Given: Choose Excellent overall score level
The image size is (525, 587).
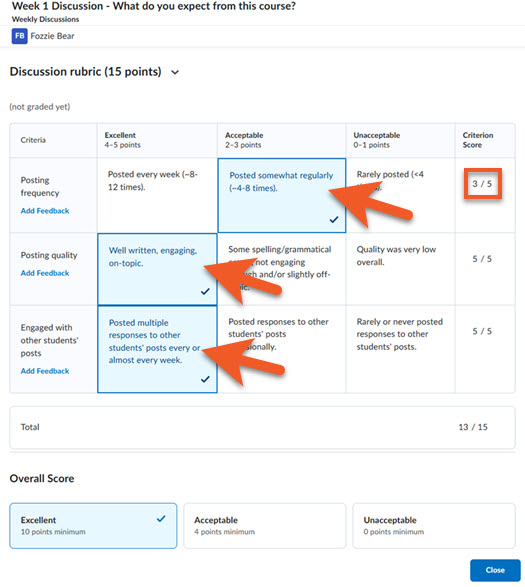Looking at the screenshot, I should pyautogui.click(x=93, y=526).
